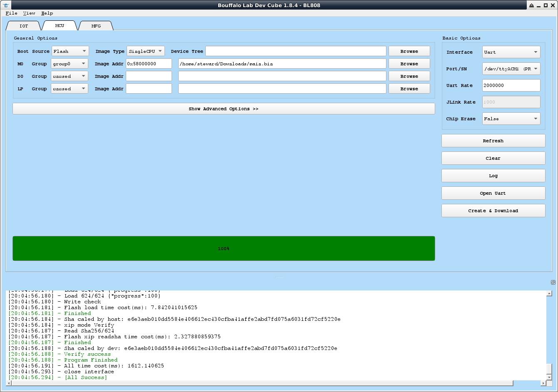Open the Chip Erase dropdown

pyautogui.click(x=511, y=119)
